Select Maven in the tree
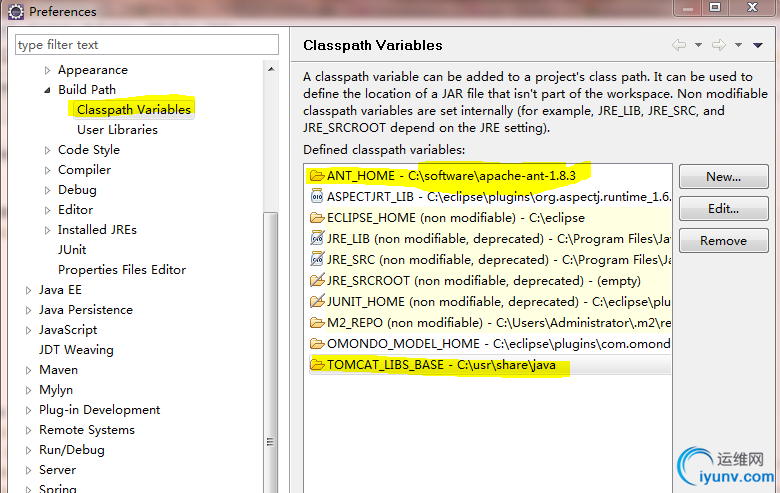The height and width of the screenshot is (493, 780). pyautogui.click(x=59, y=370)
